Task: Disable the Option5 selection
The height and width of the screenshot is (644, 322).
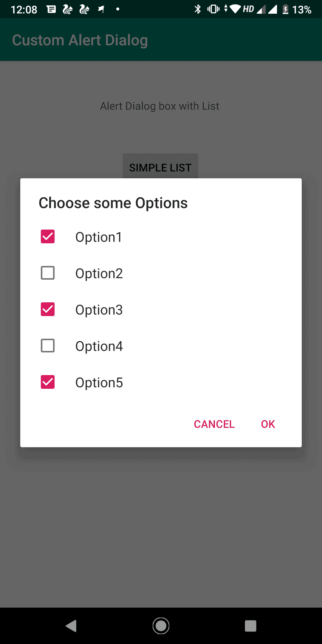Action: click(47, 382)
